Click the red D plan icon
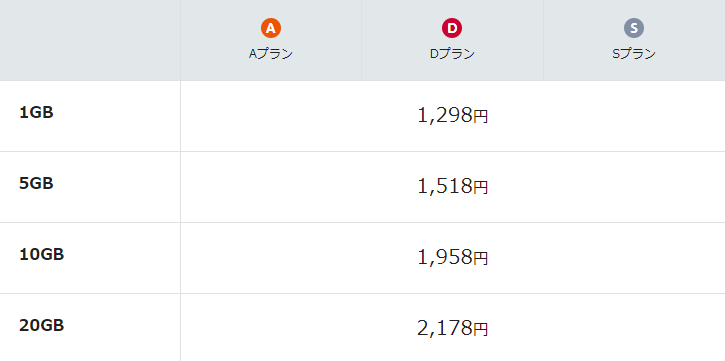This screenshot has width=725, height=361. click(452, 28)
